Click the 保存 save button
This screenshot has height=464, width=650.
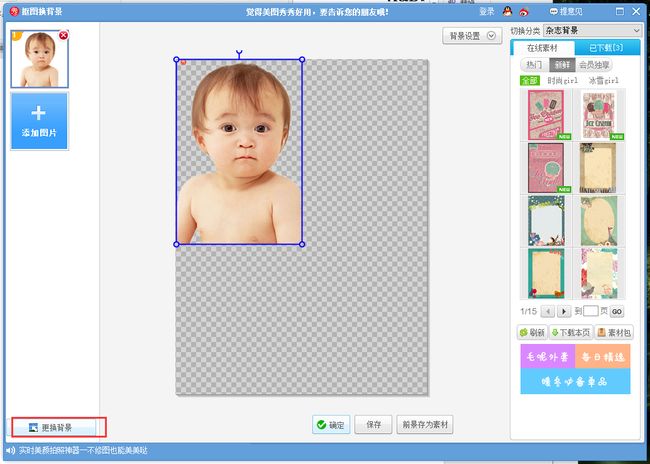click(x=373, y=425)
